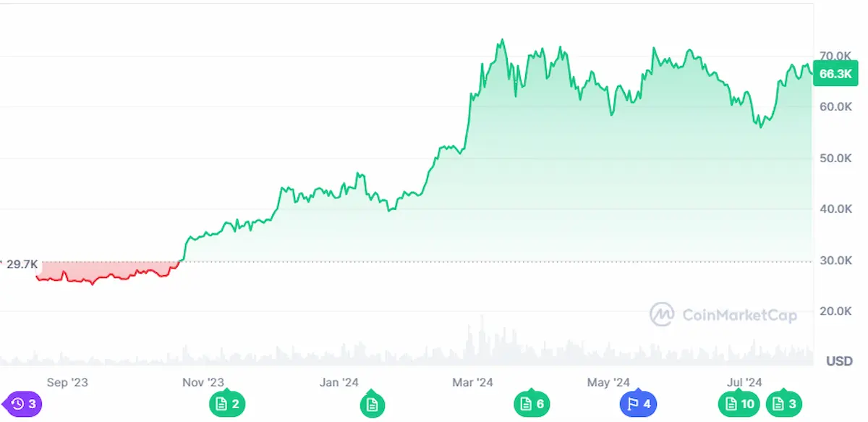Image resolution: width=868 pixels, height=422 pixels.
Task: Click the 29.7K baseline price label
Action: click(x=20, y=264)
